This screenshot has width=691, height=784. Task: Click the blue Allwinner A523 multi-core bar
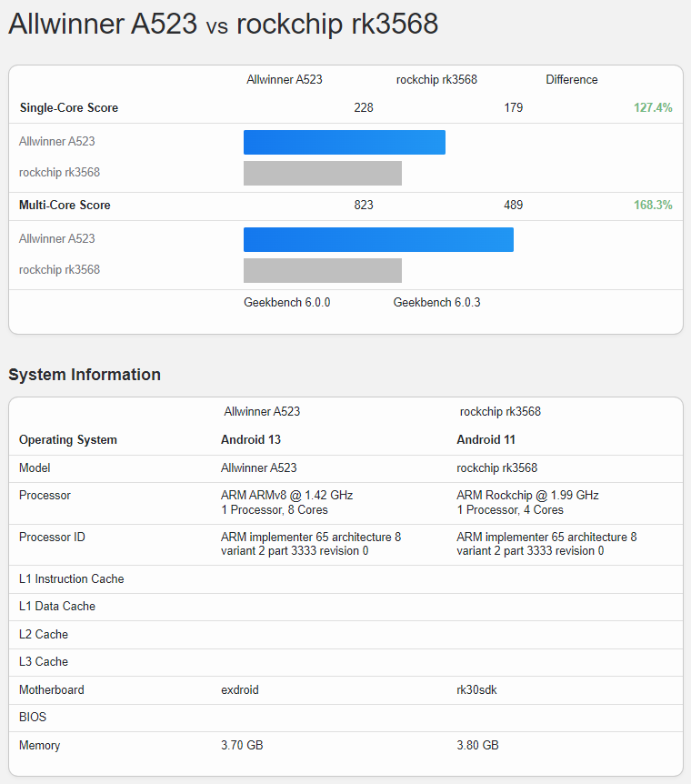point(378,239)
